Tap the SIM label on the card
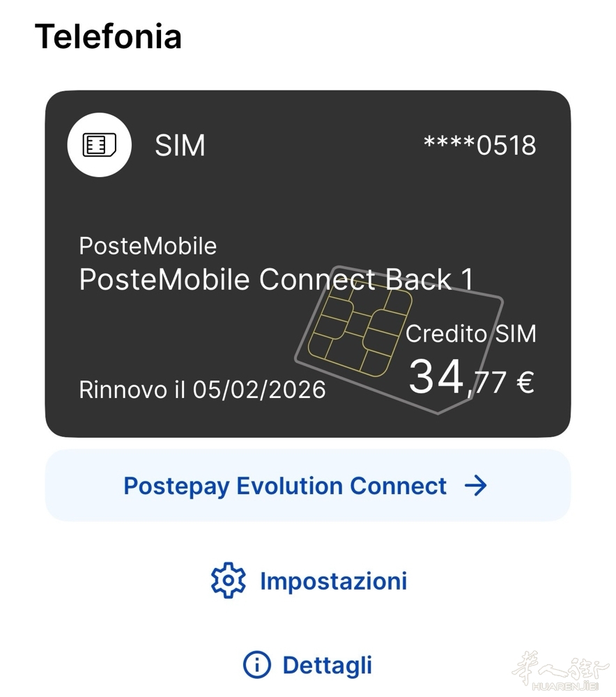 click(180, 146)
